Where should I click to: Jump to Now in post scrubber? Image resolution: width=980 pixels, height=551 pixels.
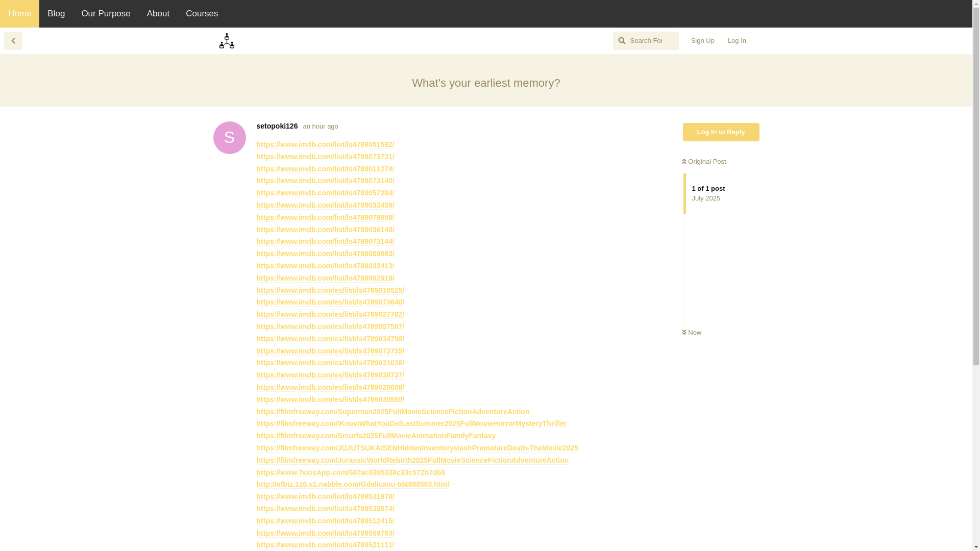click(x=692, y=333)
